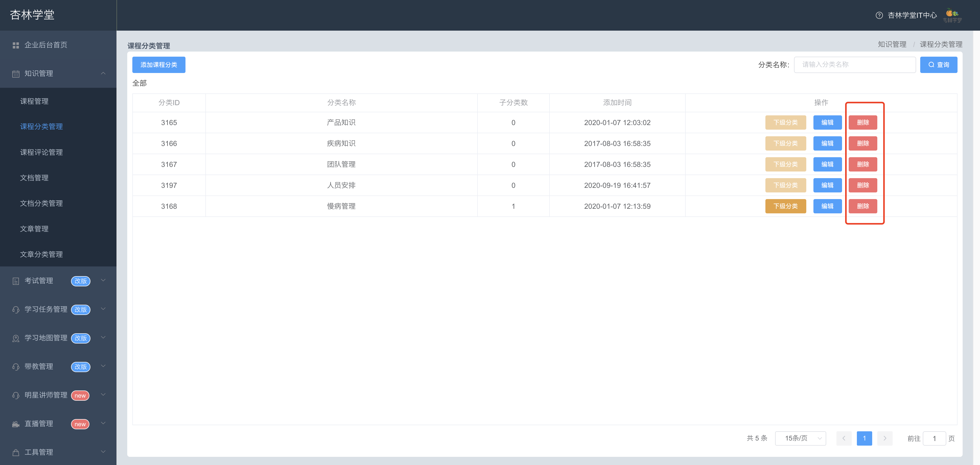This screenshot has height=465, width=980.
Task: Click the 带教管理 headset icon
Action: tap(16, 366)
